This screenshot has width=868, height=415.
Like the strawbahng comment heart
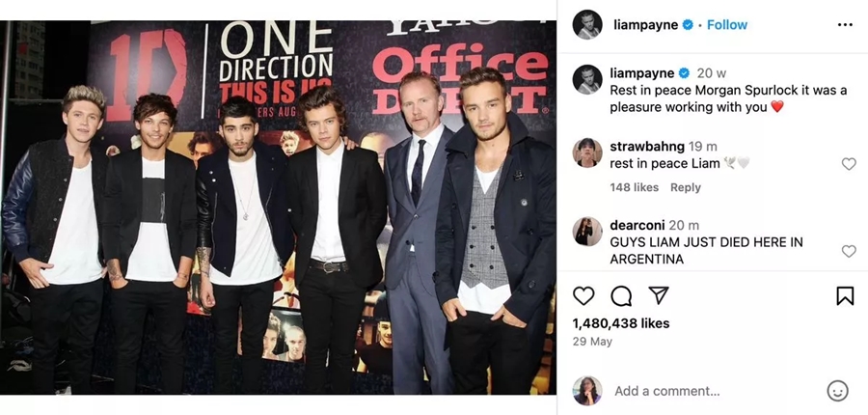(x=849, y=163)
